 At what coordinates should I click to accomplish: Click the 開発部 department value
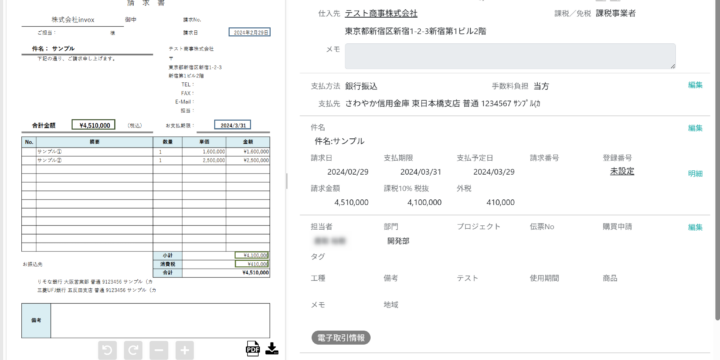399,241
